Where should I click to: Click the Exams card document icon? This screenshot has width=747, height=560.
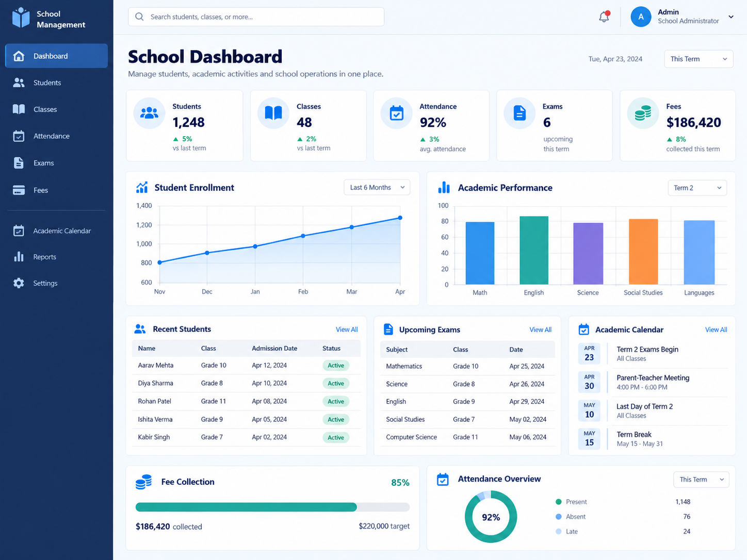click(519, 113)
